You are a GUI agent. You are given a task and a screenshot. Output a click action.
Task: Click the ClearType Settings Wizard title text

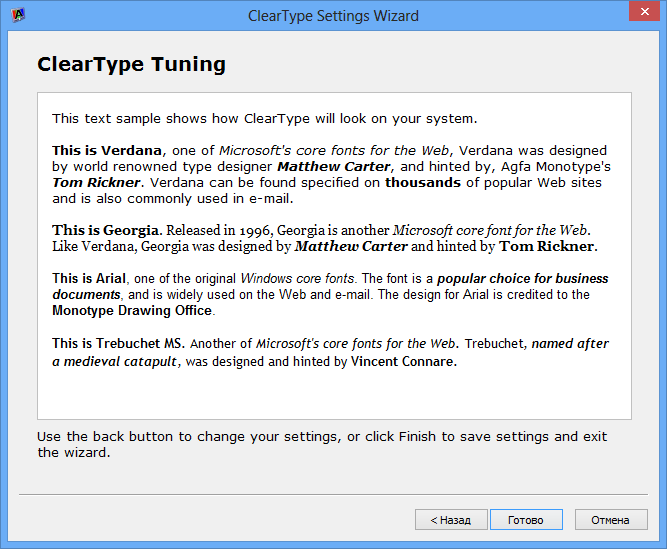click(x=333, y=16)
